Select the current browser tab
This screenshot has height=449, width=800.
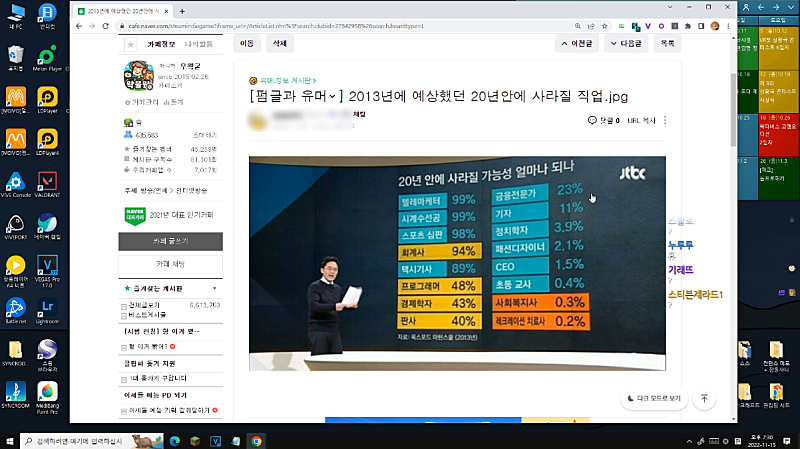tap(123, 11)
